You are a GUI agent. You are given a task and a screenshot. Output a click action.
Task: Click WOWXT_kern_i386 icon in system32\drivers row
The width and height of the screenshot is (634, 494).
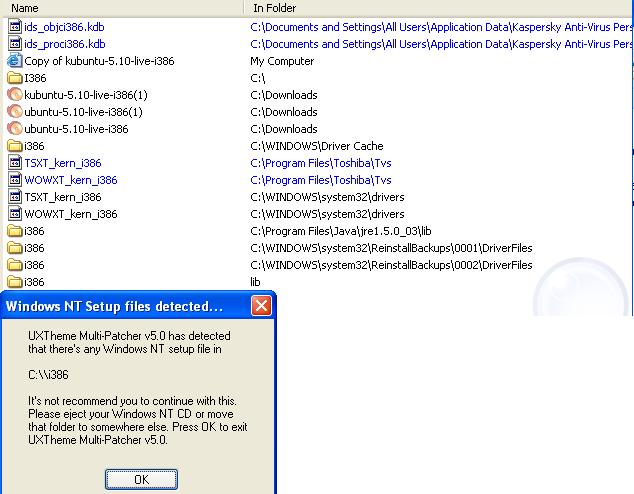(15, 213)
